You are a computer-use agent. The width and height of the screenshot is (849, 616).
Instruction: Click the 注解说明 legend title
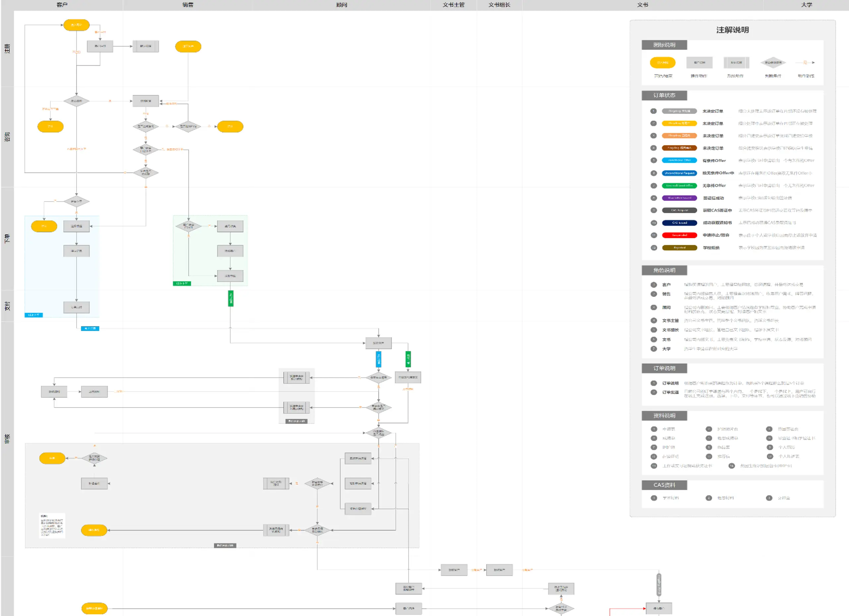click(733, 30)
